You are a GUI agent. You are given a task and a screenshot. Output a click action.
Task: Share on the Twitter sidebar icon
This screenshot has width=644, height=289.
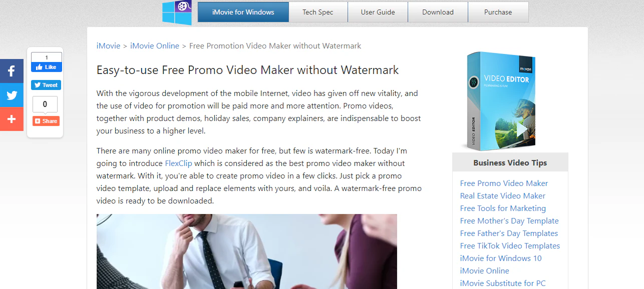click(x=12, y=95)
